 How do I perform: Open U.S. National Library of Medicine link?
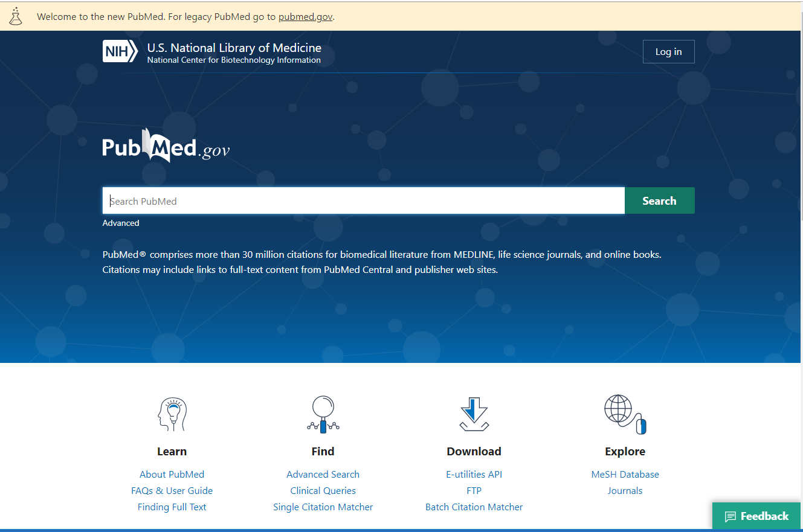[x=234, y=48]
